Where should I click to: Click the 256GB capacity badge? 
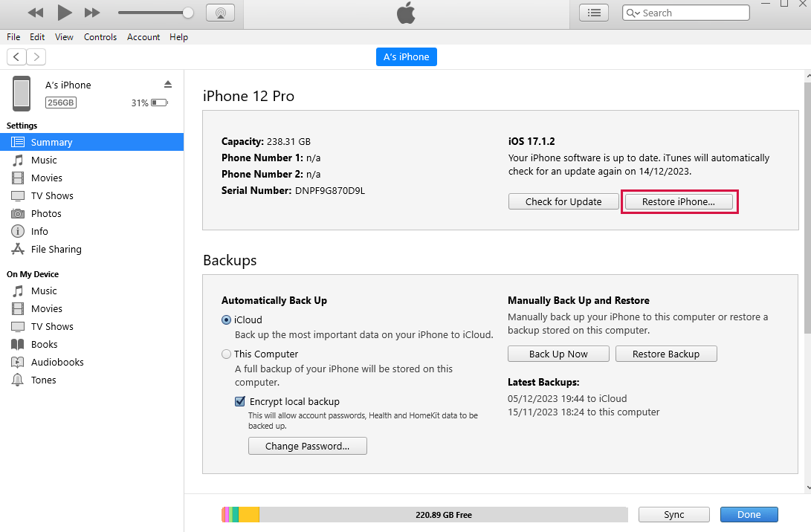[61, 103]
